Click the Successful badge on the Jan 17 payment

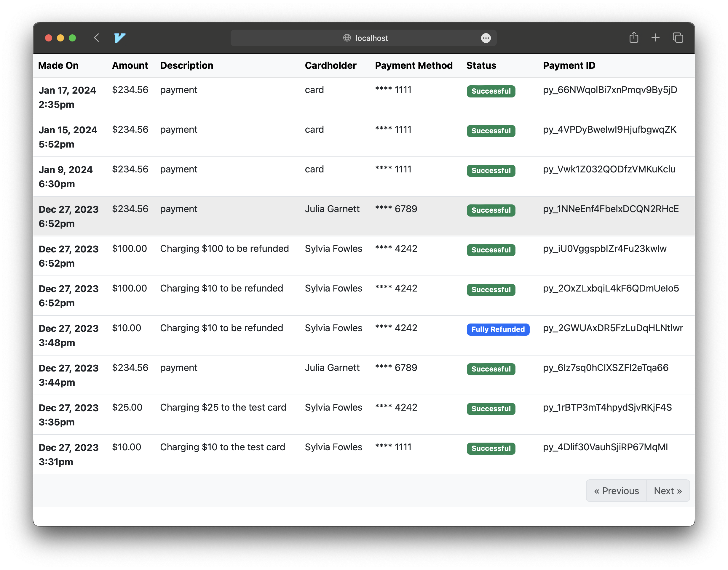pos(491,91)
